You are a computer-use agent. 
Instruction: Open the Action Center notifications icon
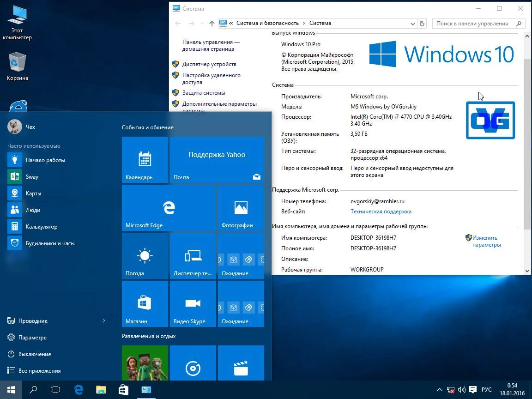point(472,390)
